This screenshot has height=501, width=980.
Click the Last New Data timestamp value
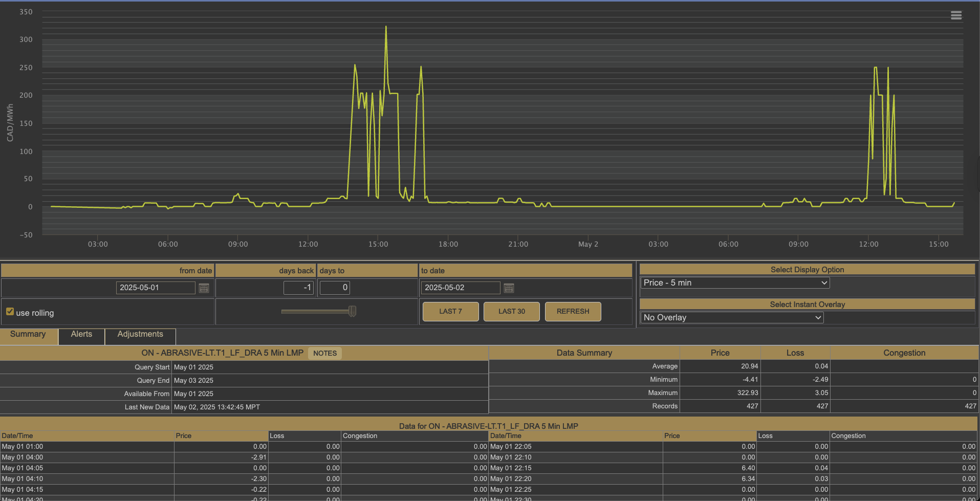pos(217,407)
